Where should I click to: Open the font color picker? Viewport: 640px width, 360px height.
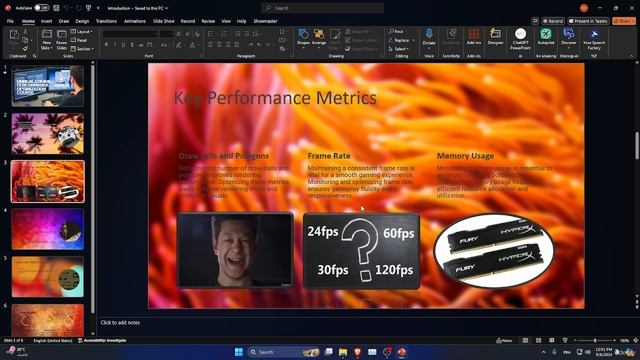coord(193,45)
